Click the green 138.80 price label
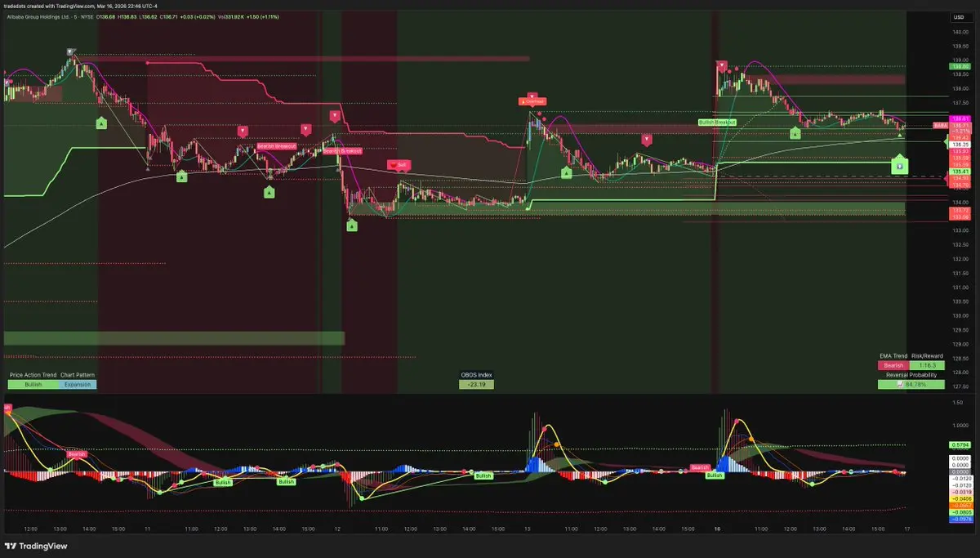 coord(958,66)
